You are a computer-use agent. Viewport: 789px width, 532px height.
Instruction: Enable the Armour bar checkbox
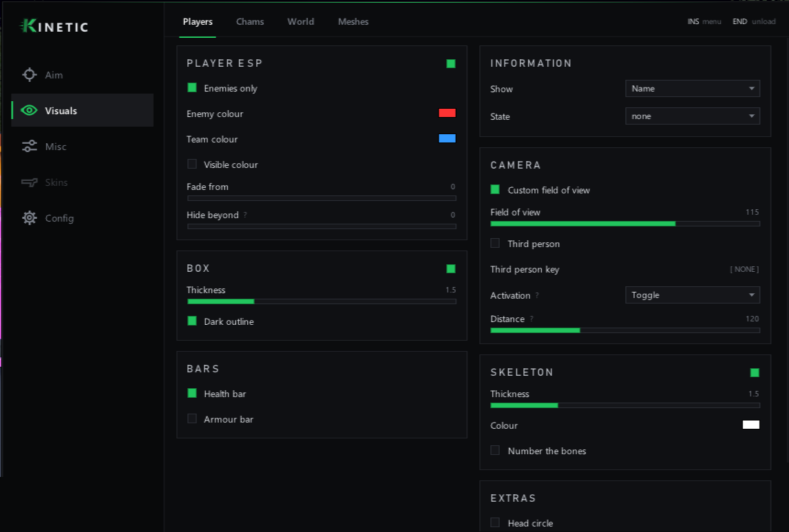pos(191,418)
